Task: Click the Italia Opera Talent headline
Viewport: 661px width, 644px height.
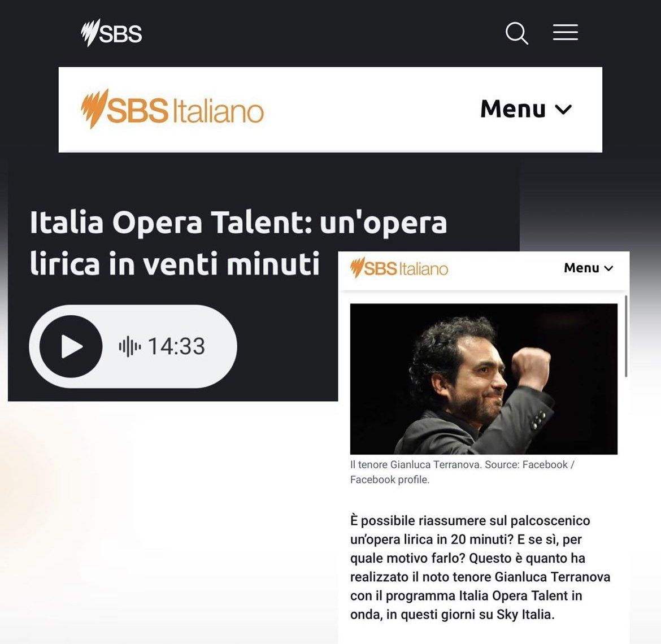Action: click(238, 243)
